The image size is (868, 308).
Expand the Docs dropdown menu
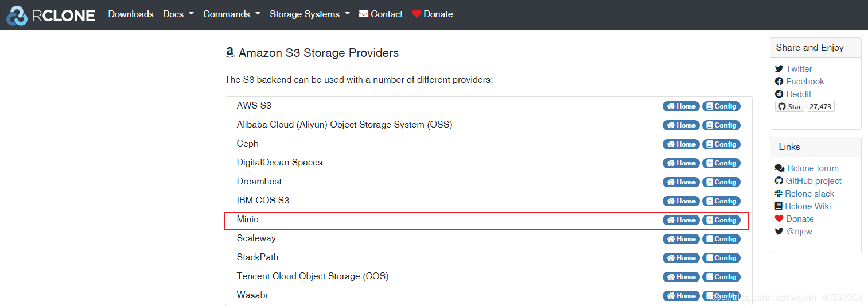point(178,14)
